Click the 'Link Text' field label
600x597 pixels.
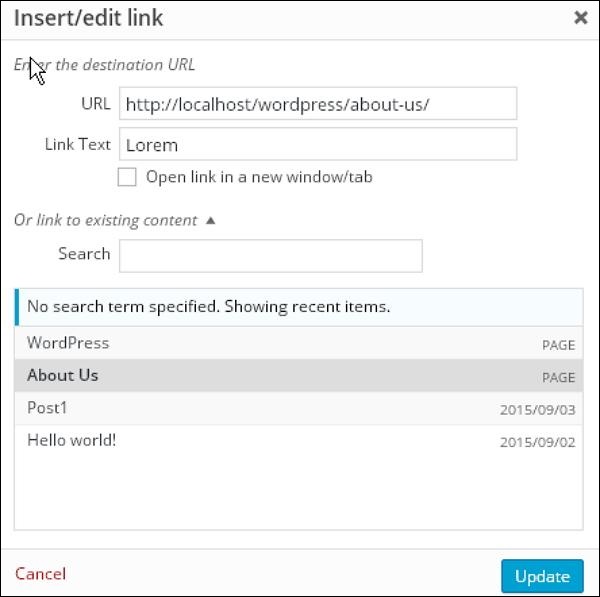coord(77,144)
